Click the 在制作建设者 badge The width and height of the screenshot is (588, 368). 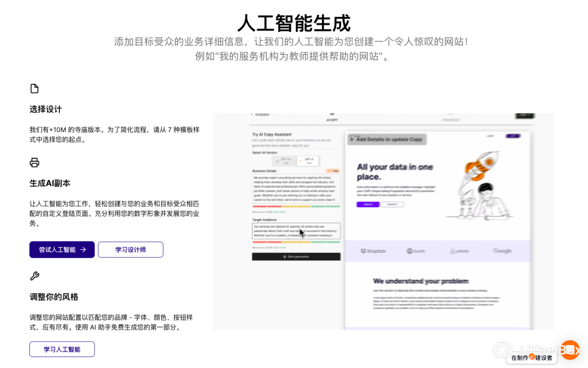(531, 358)
